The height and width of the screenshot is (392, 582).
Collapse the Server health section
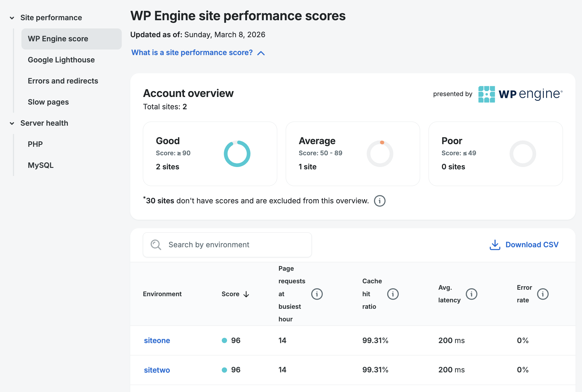(x=11, y=123)
